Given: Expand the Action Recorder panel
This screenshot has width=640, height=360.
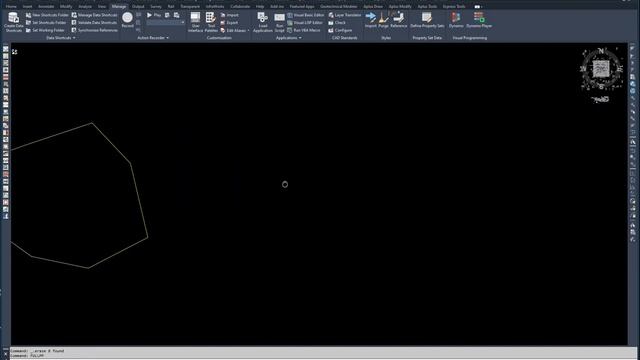Looking at the screenshot, I should click(153, 38).
